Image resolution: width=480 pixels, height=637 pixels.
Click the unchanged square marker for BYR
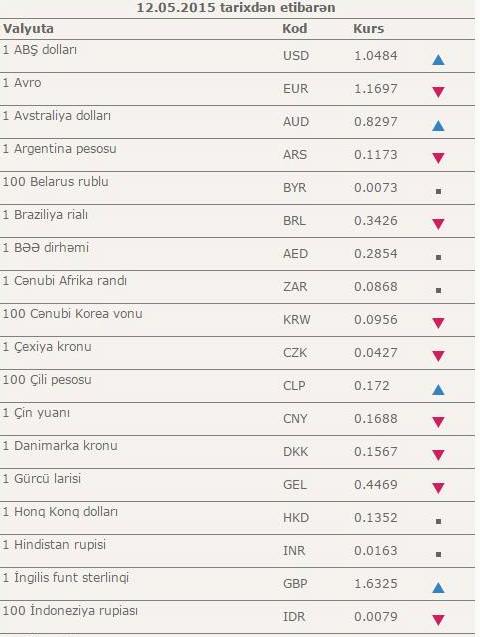click(438, 191)
